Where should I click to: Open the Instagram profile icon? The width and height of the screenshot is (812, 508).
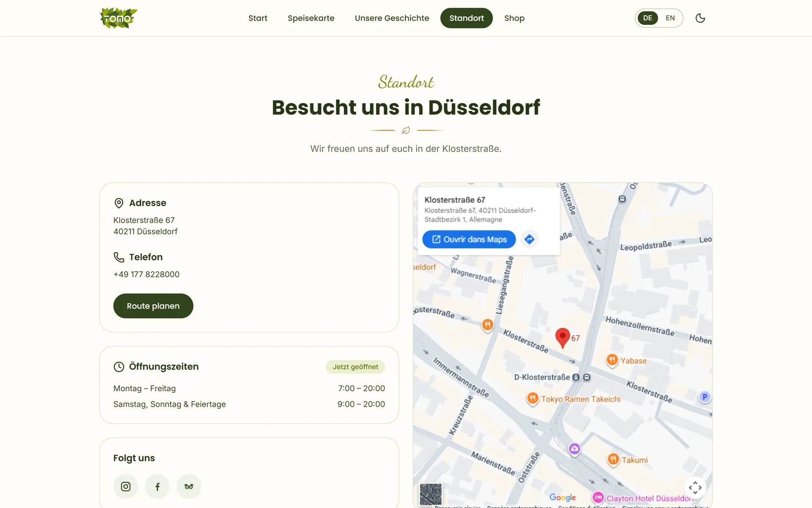point(126,486)
